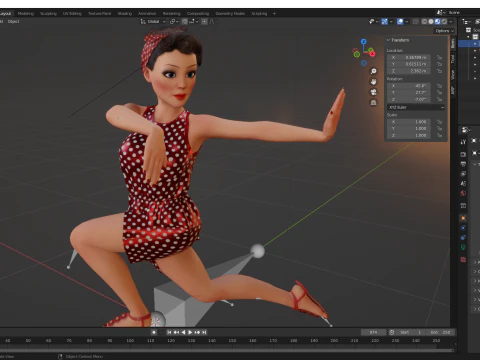Click the blue Z axis on navigation gizmo
The height and width of the screenshot is (360, 480).
pos(364,41)
